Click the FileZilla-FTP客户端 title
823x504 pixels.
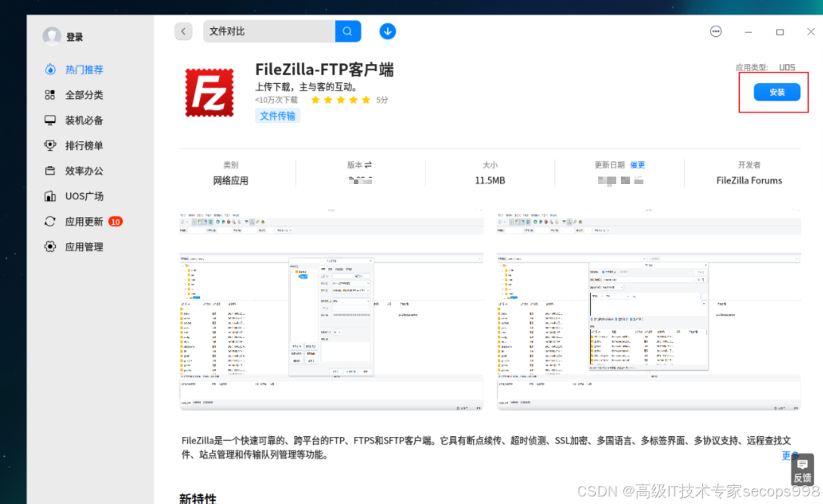click(324, 69)
